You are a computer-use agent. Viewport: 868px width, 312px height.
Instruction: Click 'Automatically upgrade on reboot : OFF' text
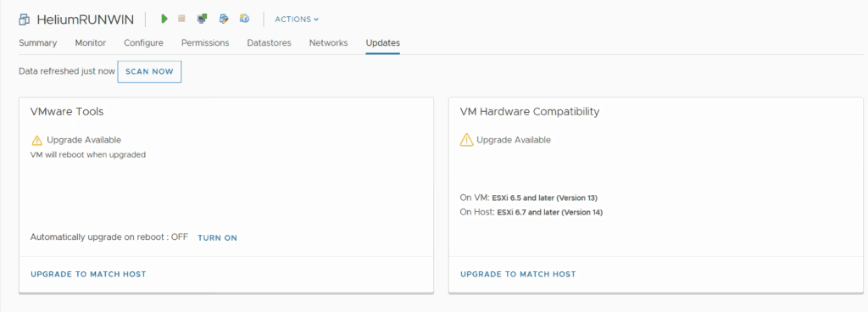[x=109, y=237]
